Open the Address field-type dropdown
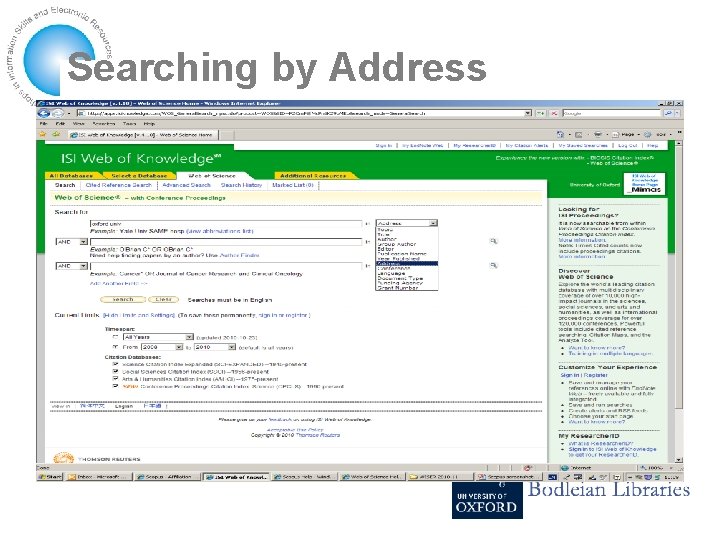This screenshot has height=540, width=720. click(x=407, y=223)
